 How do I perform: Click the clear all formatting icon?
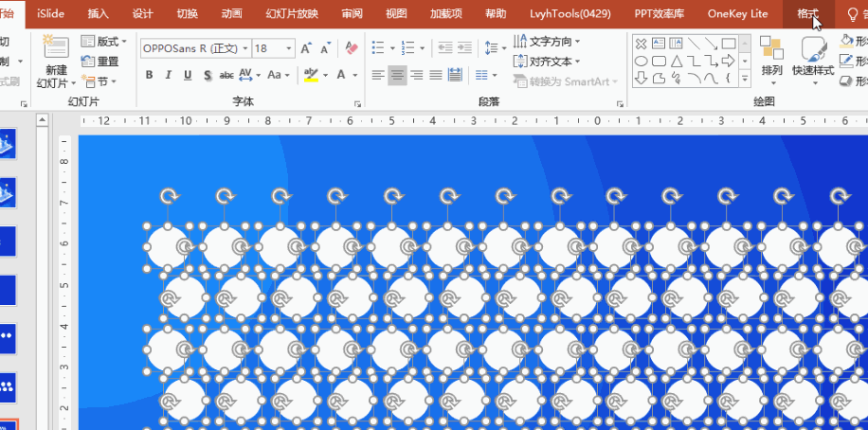coord(352,48)
